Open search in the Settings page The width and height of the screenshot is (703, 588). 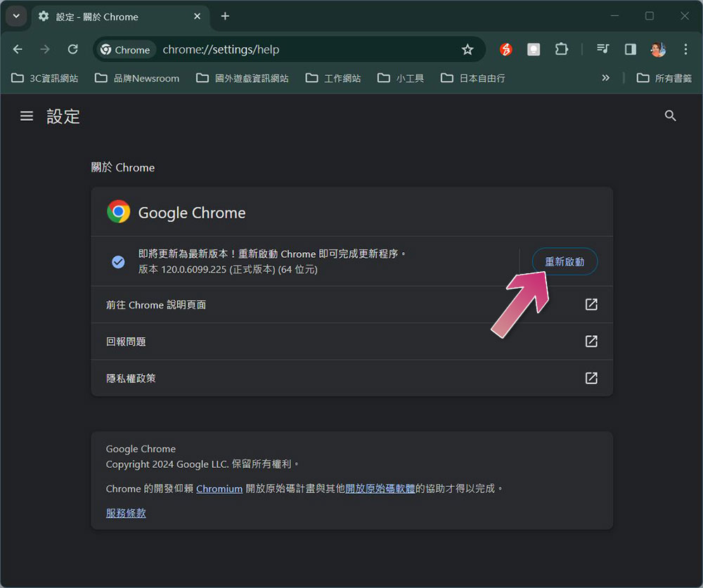(x=670, y=115)
